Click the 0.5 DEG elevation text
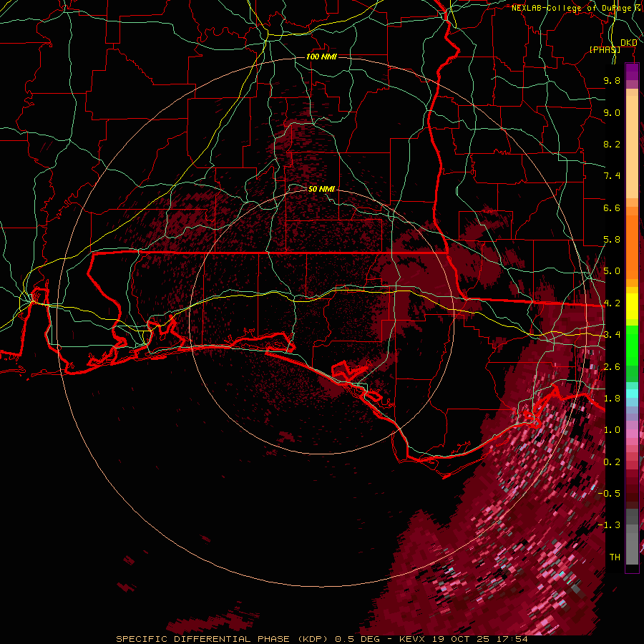This screenshot has height=644, width=644. click(357, 639)
